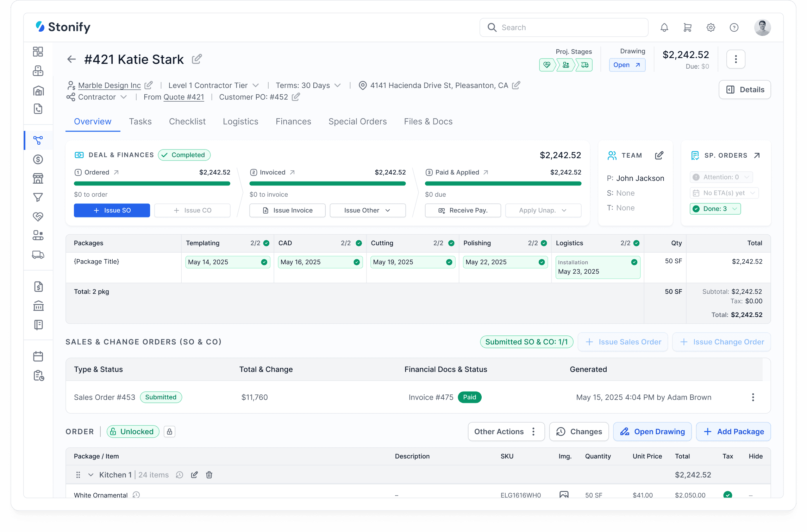
Task: Edit the Team members pencil icon
Action: tap(659, 155)
